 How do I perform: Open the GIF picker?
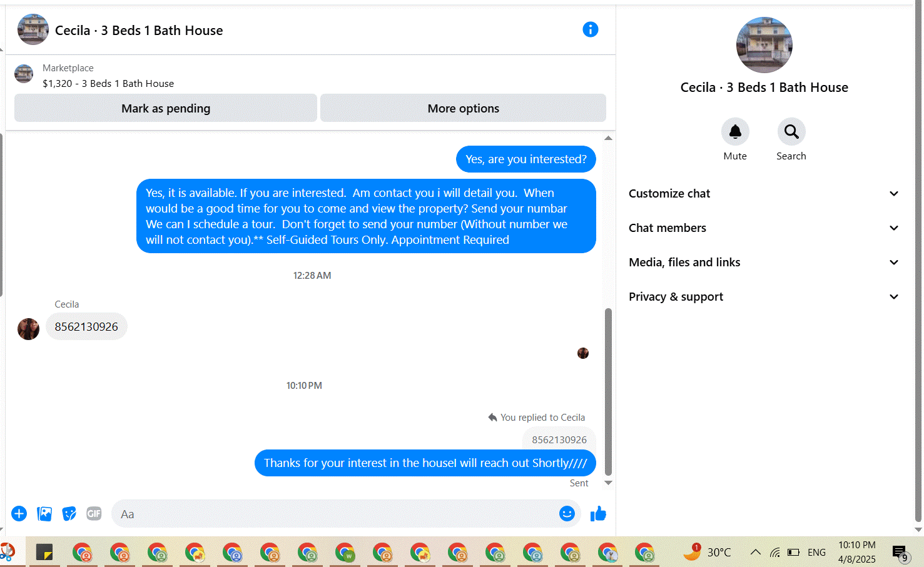pos(94,514)
